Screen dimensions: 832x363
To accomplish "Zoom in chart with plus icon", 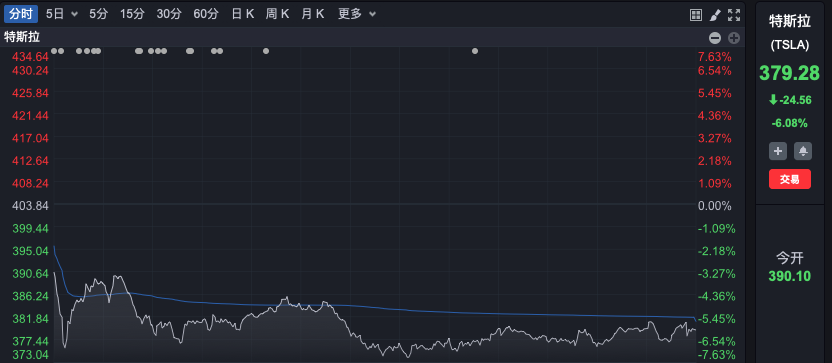I will coord(734,38).
